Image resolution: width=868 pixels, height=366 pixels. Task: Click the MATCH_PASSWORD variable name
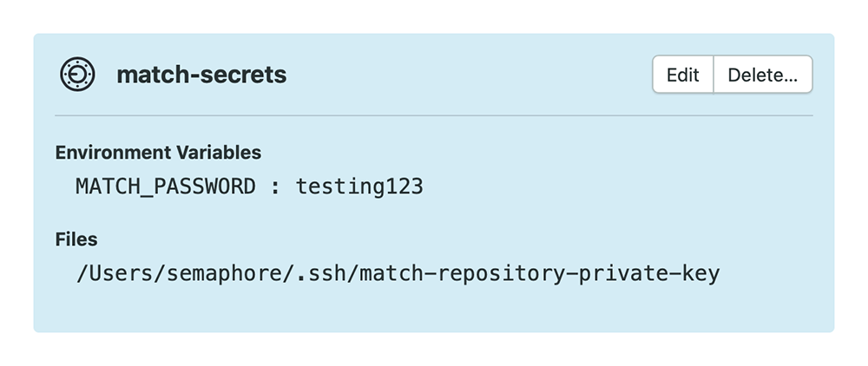(166, 186)
